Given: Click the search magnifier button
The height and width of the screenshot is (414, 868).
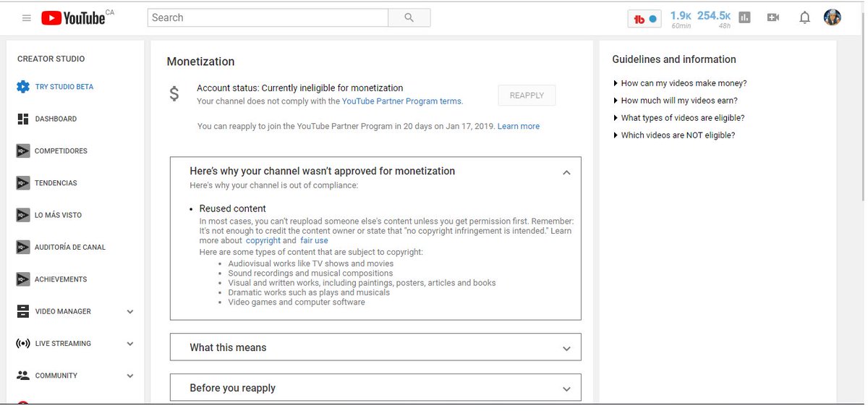Looking at the screenshot, I should click(409, 17).
